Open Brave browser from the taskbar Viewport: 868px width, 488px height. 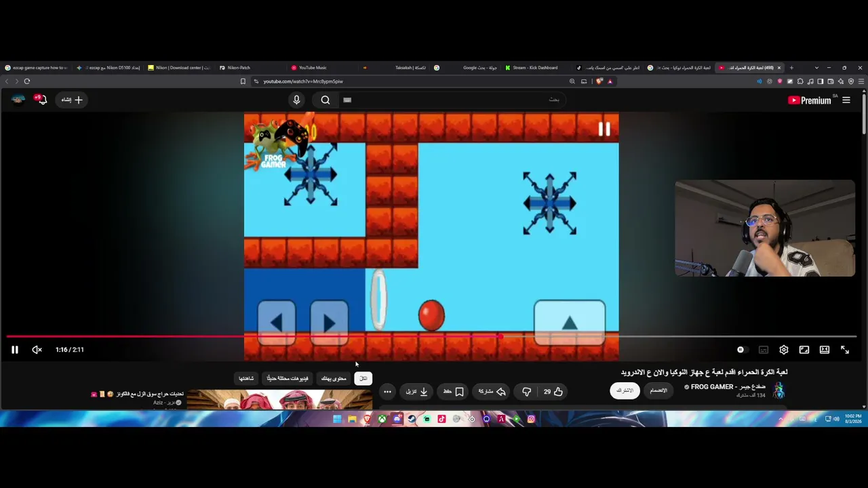point(367,420)
